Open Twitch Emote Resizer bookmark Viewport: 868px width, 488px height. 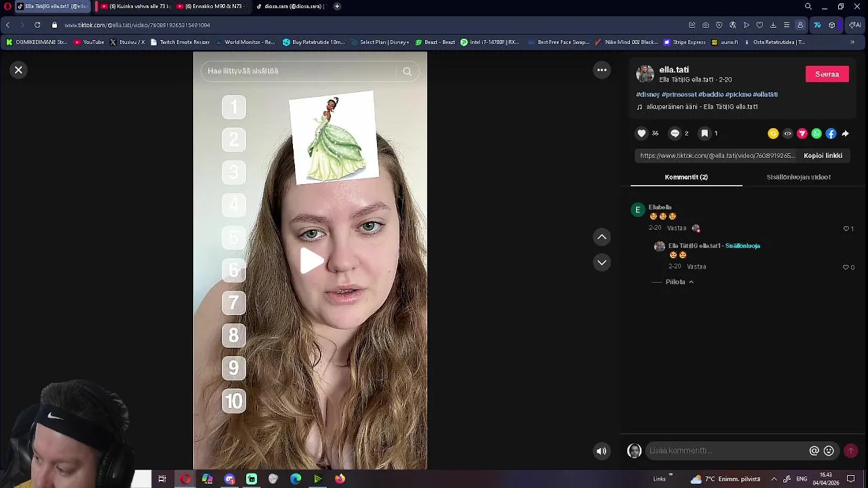[180, 42]
